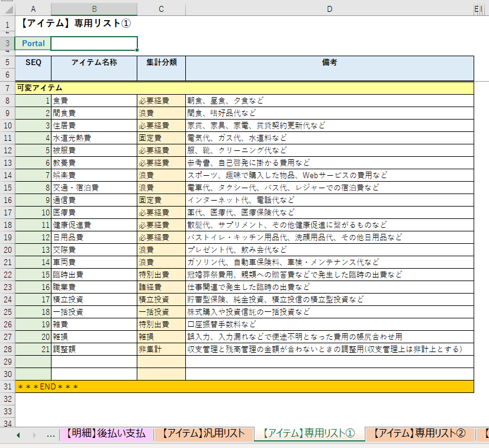Click the ＊＊＊END＊＊＊ marker row
489x448 pixels.
click(x=244, y=386)
